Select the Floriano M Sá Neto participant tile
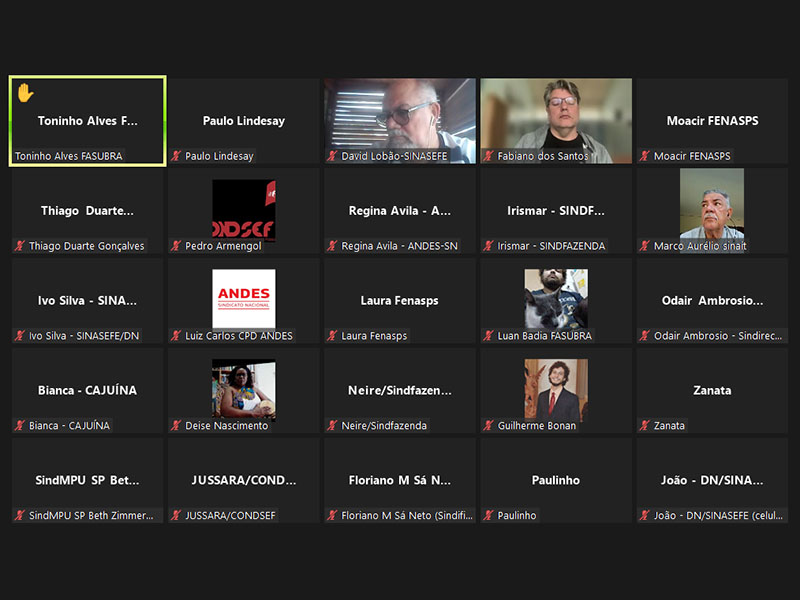Screen dimensions: 800x600 pos(400,481)
